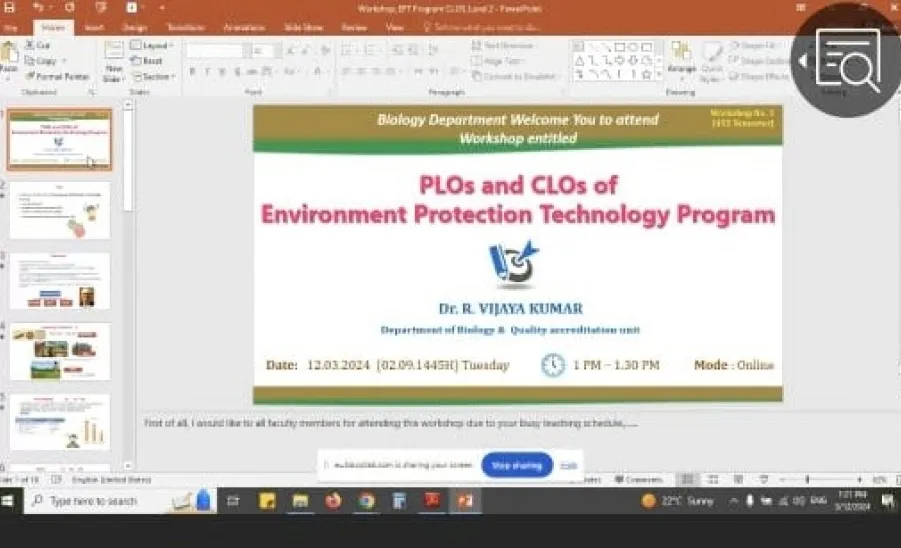Open Chrome icon on the taskbar
The height and width of the screenshot is (548, 901).
coord(367,501)
